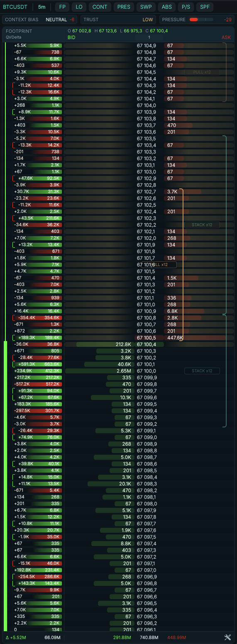The height and width of the screenshot is (644, 237).
Task: Toggle the PRES button
Action: click(x=124, y=7)
